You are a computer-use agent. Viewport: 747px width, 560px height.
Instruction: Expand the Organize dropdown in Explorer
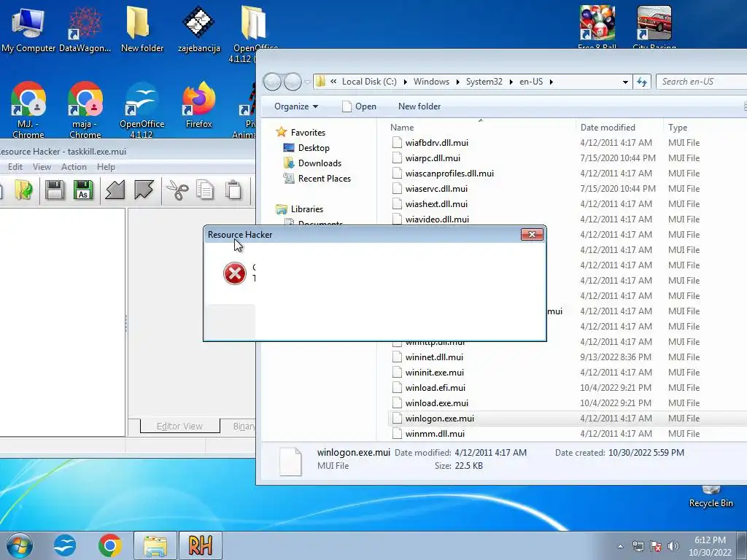coord(296,106)
